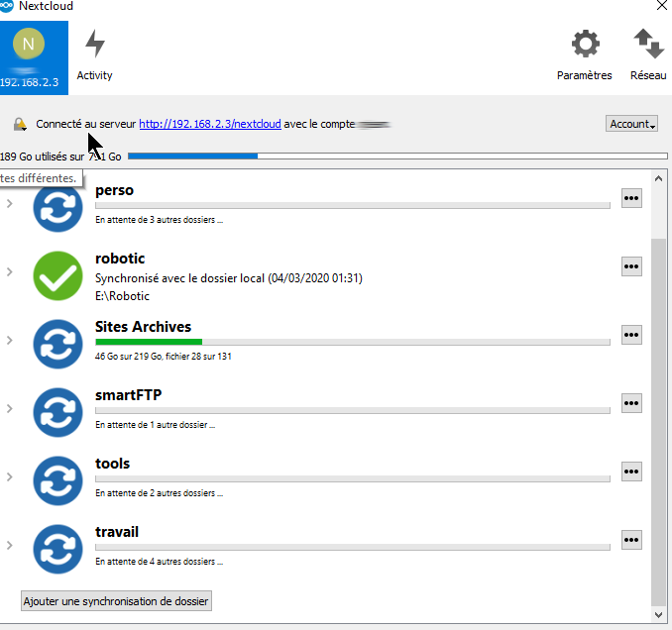
Task: Open the Account dropdown button
Action: pyautogui.click(x=631, y=124)
